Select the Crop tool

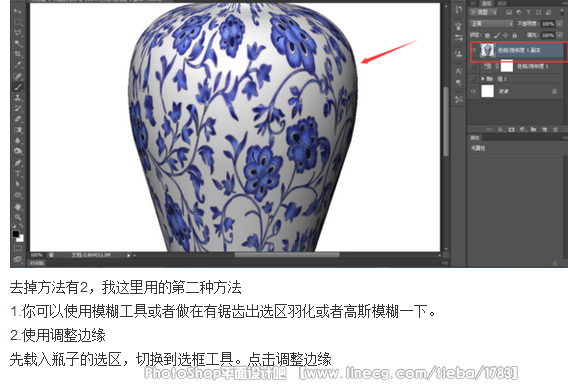pyautogui.click(x=18, y=54)
